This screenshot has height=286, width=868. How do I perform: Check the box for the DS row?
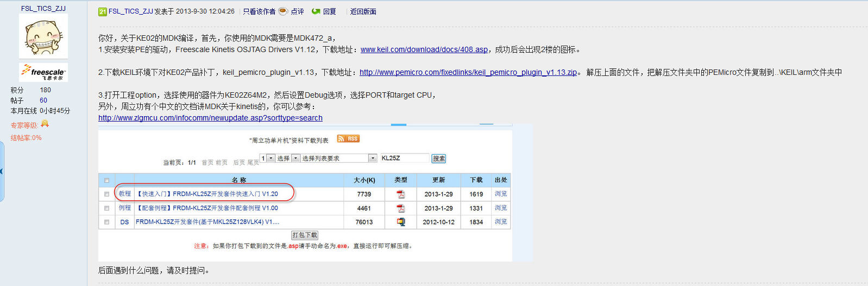coord(106,221)
